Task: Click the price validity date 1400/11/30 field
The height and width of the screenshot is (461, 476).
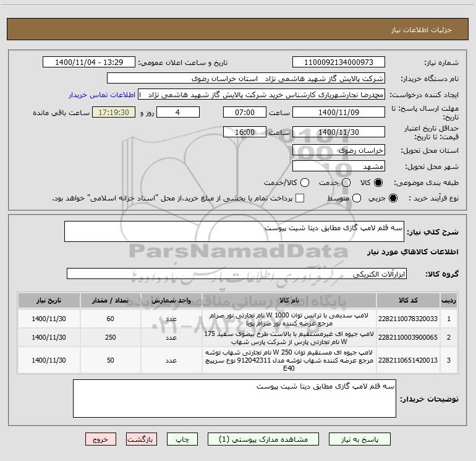Action: click(339, 132)
